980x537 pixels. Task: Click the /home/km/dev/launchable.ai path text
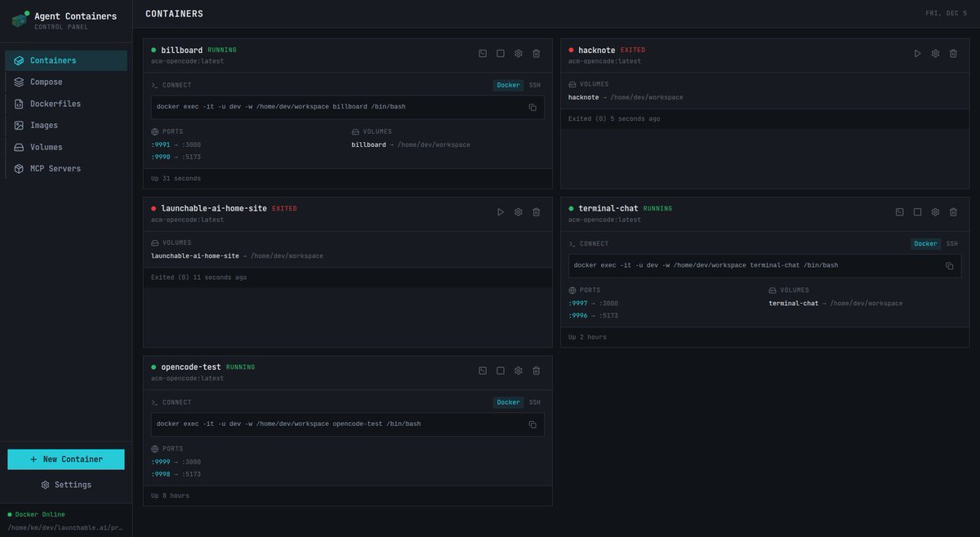(x=65, y=527)
